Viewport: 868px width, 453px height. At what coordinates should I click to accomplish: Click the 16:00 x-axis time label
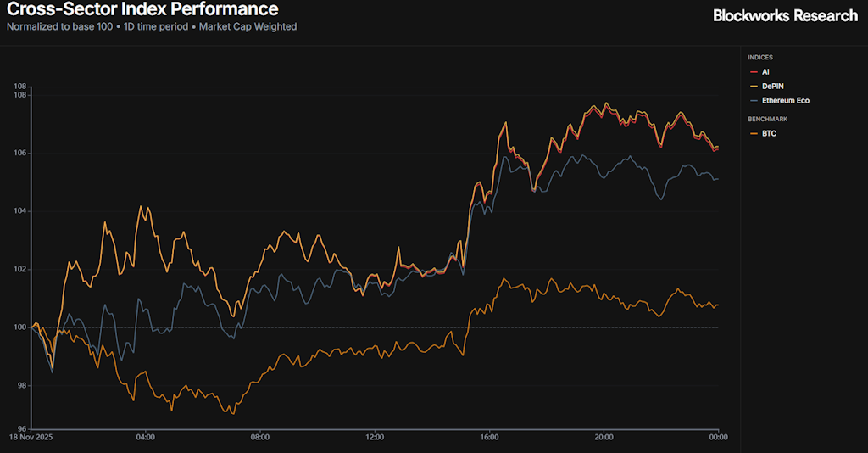click(x=489, y=438)
